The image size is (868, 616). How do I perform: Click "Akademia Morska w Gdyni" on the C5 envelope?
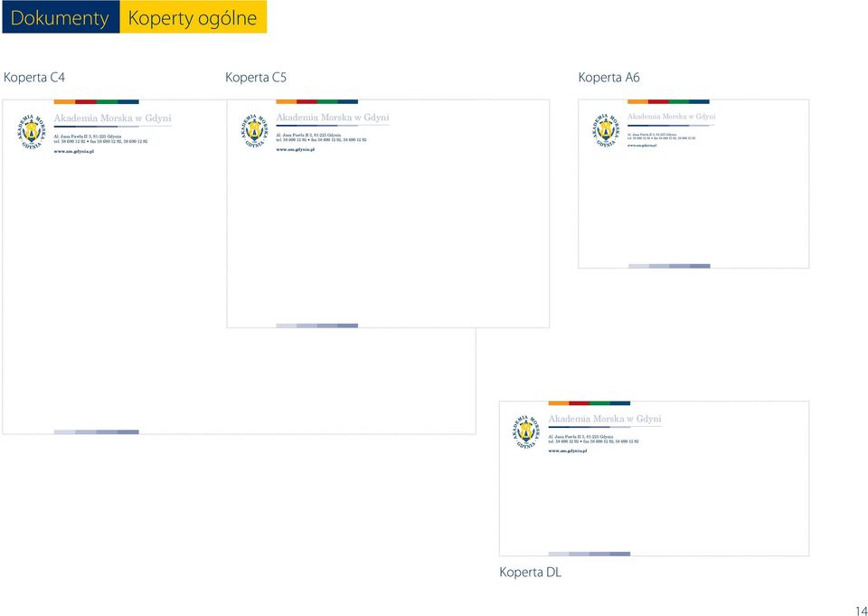333,118
